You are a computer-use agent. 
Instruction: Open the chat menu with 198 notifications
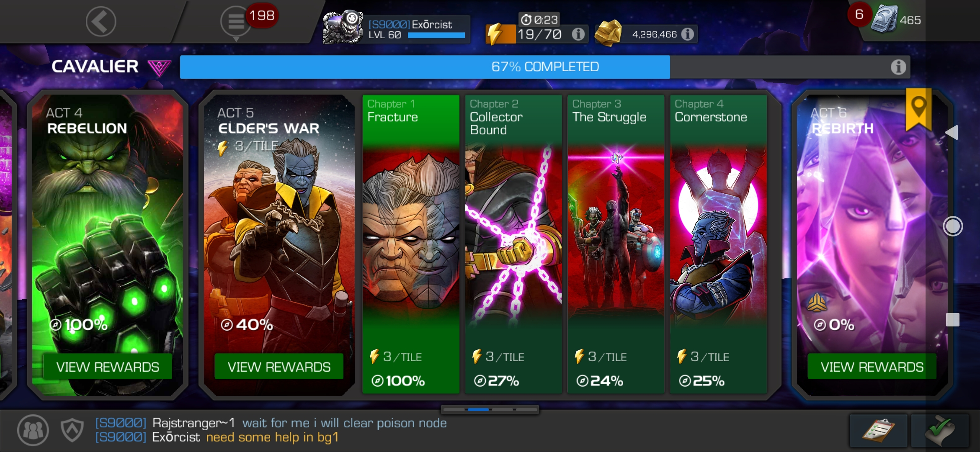tap(237, 22)
